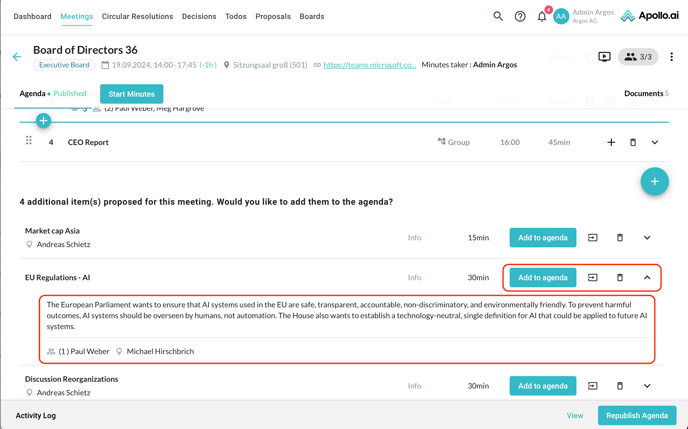The width and height of the screenshot is (688, 429).
Task: Open the Circular Resolutions menu
Action: coord(137,16)
